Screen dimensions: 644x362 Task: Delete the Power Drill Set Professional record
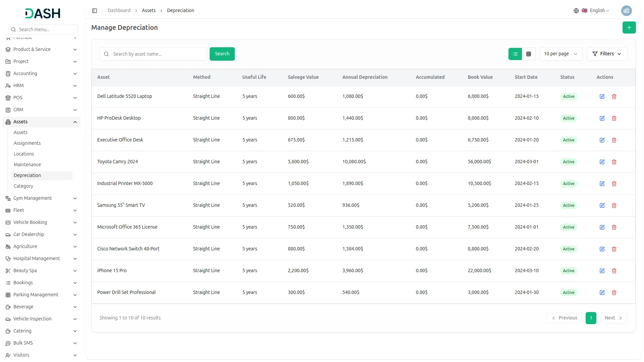[x=614, y=292]
